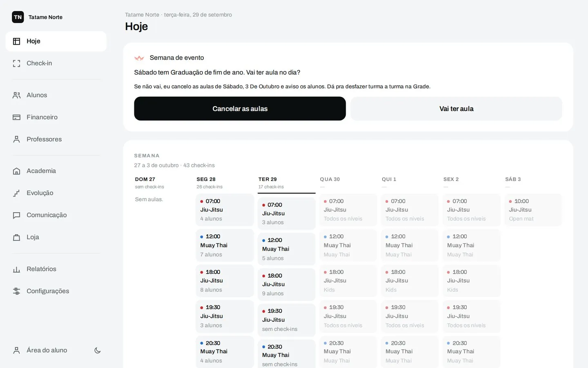Open Evolução from the sidebar

(56, 193)
